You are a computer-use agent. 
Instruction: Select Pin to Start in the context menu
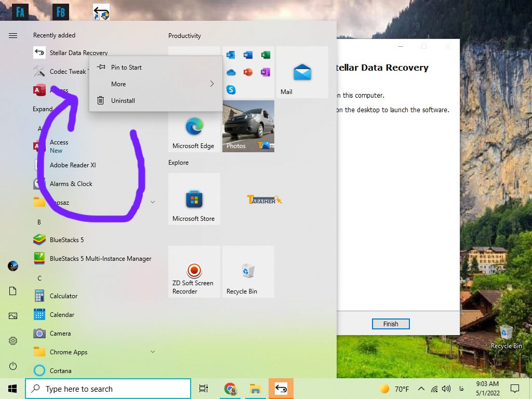click(x=156, y=67)
